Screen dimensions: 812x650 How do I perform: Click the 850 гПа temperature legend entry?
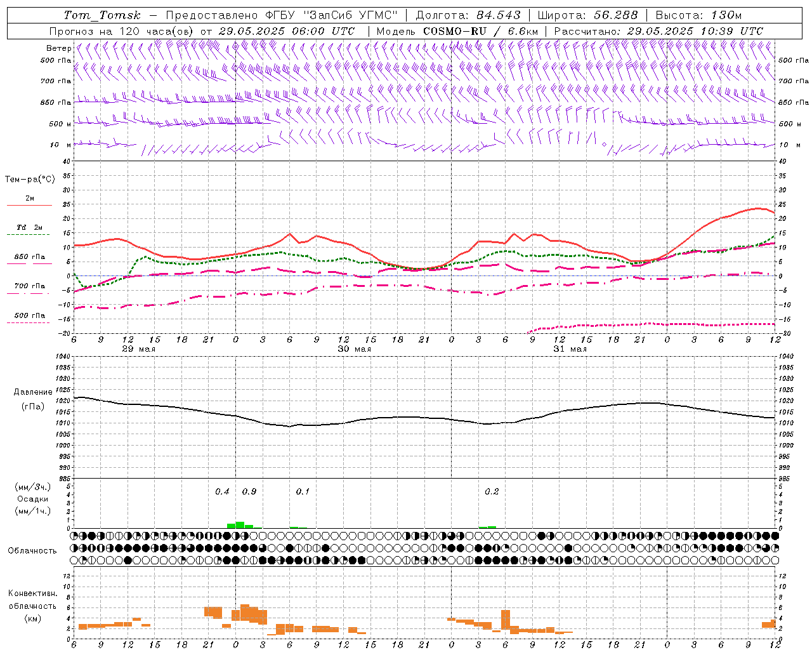pos(29,257)
